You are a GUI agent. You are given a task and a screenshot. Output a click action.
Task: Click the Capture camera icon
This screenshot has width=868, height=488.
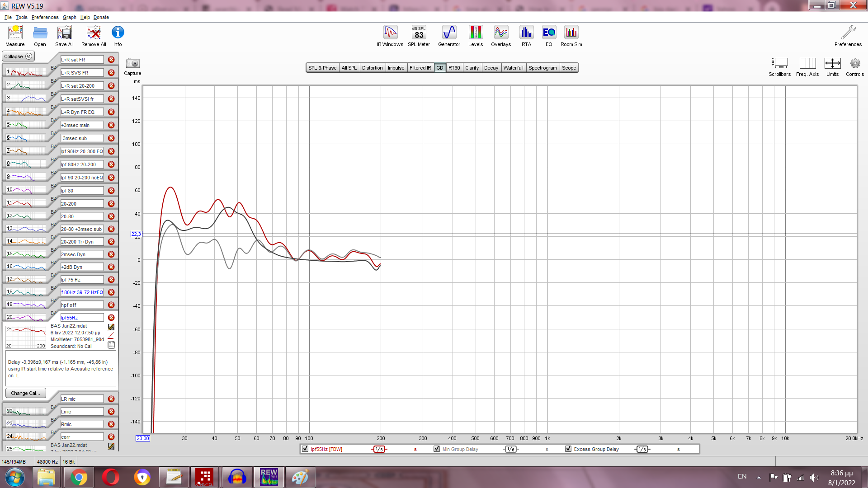click(x=132, y=64)
